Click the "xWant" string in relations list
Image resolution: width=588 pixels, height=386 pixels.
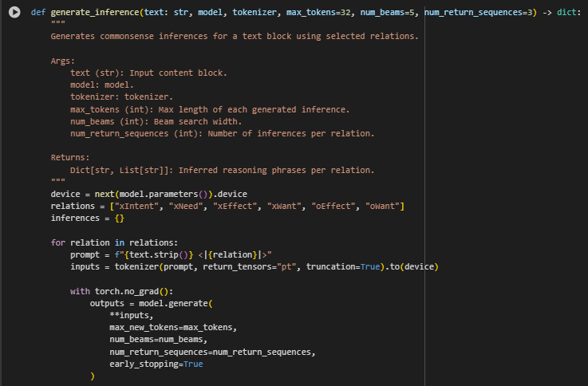[284, 206]
